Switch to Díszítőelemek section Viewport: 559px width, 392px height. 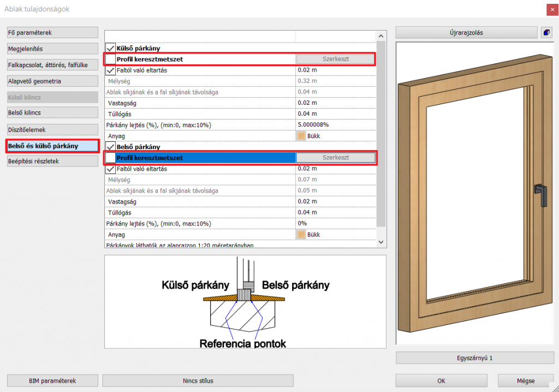[52, 130]
